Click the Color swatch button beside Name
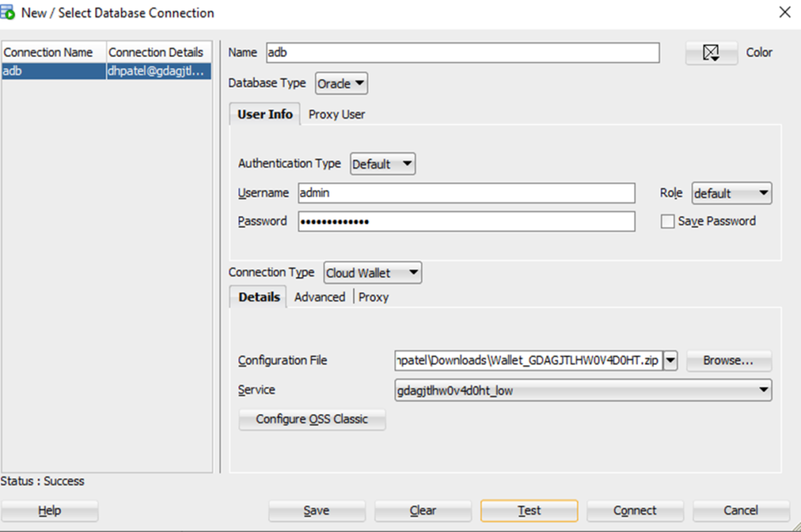This screenshot has width=801, height=532. click(711, 52)
